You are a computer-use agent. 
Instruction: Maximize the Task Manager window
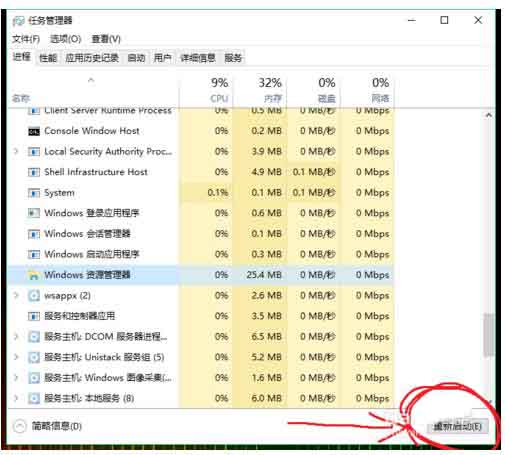[444, 20]
